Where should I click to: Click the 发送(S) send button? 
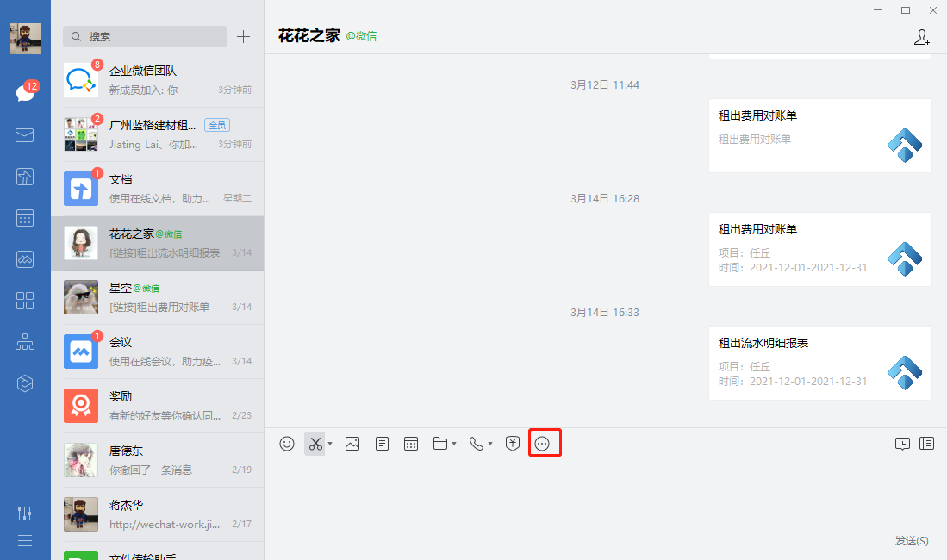(x=910, y=539)
